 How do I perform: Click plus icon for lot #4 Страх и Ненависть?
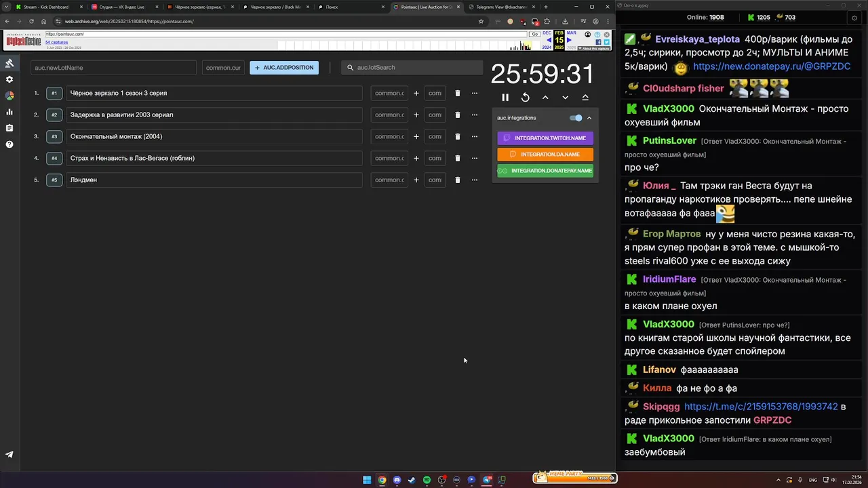[x=416, y=158]
